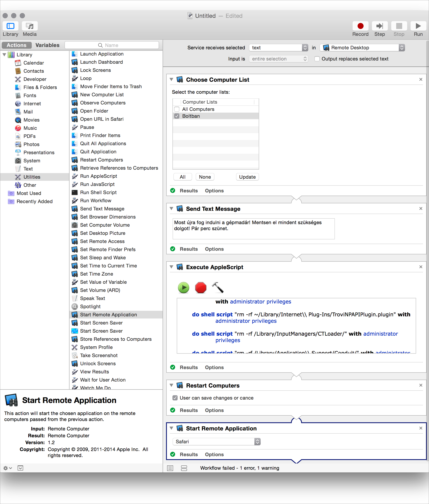Click the hammer compile script icon
Screen dimensions: 429x504
(218, 288)
